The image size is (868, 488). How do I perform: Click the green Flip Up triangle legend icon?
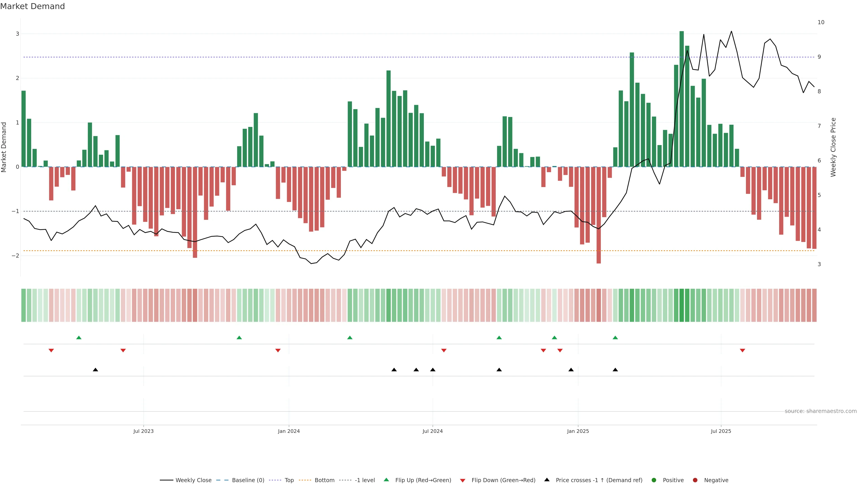(386, 480)
